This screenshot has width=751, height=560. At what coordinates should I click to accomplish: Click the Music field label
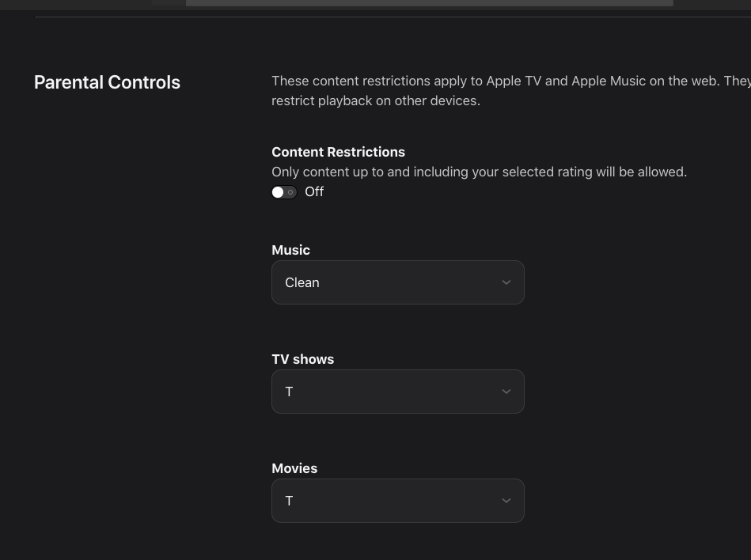pyautogui.click(x=290, y=250)
